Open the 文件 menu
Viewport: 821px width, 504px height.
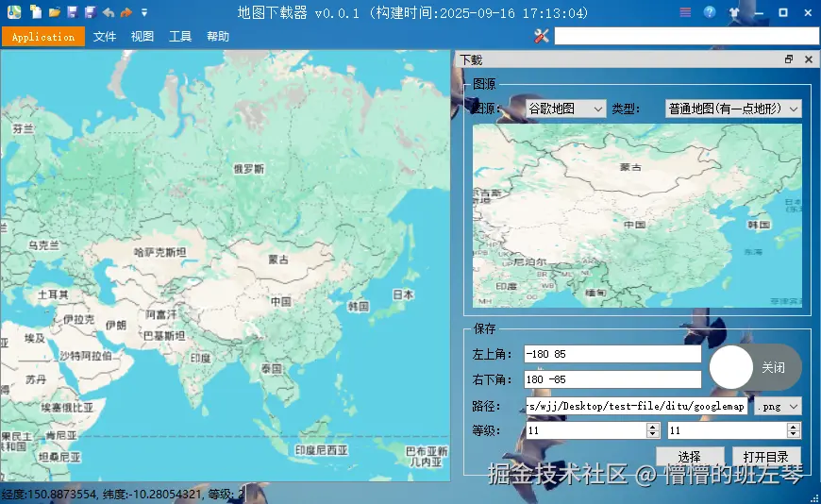coord(105,37)
